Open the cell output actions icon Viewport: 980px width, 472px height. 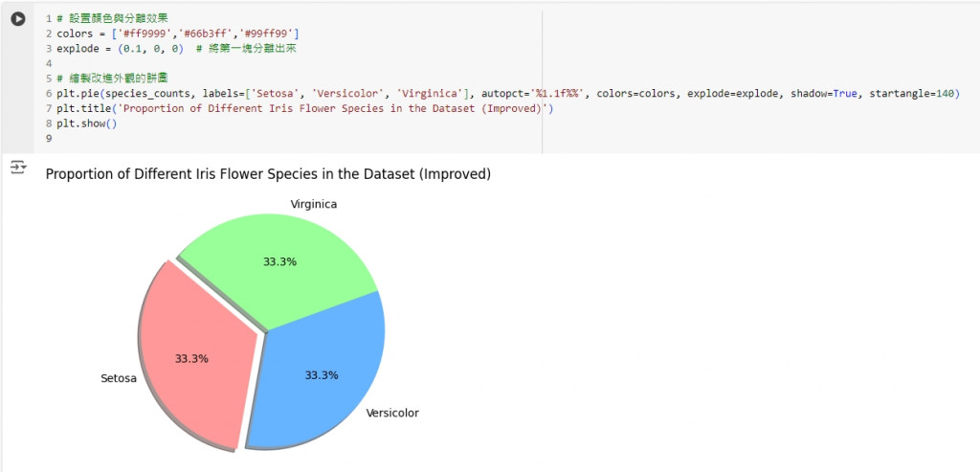[17, 168]
